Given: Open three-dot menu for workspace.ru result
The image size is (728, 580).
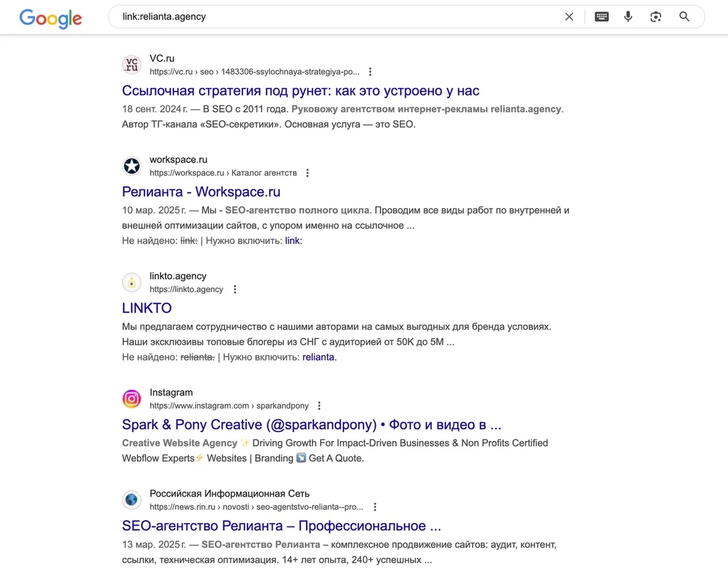Looking at the screenshot, I should [307, 173].
